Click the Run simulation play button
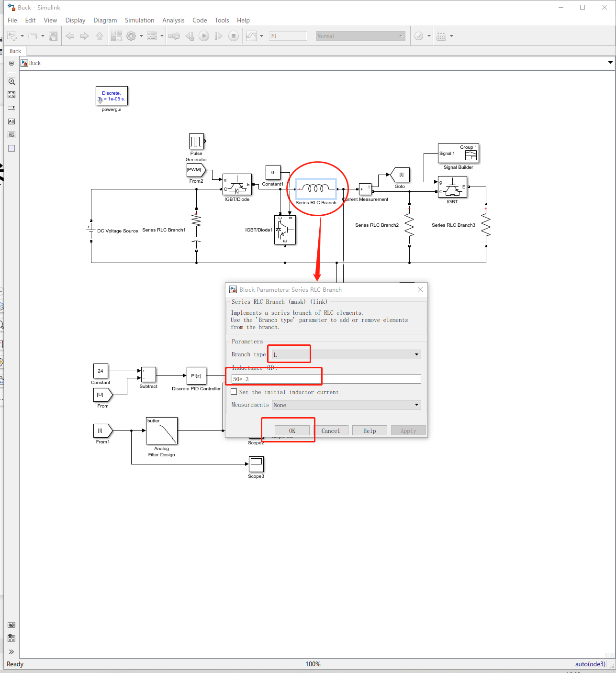Image resolution: width=616 pixels, height=673 pixels. coord(204,36)
